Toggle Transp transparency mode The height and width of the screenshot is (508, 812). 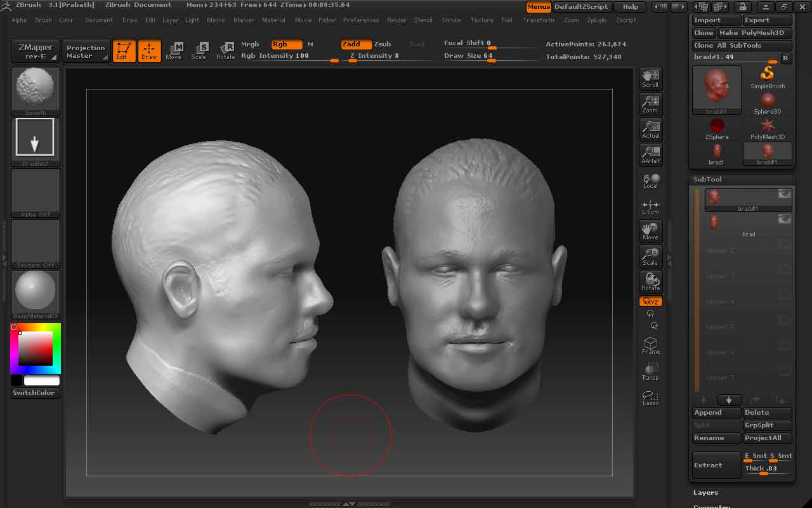coord(650,371)
